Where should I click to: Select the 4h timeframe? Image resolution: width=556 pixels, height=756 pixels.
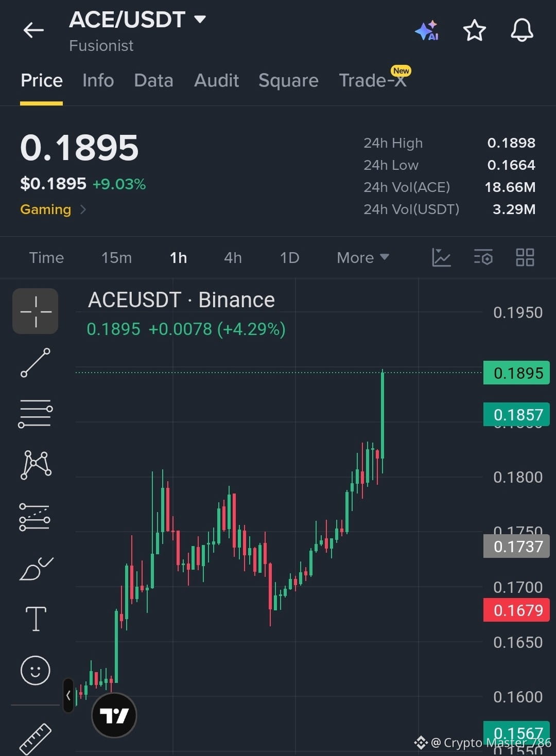tap(233, 257)
